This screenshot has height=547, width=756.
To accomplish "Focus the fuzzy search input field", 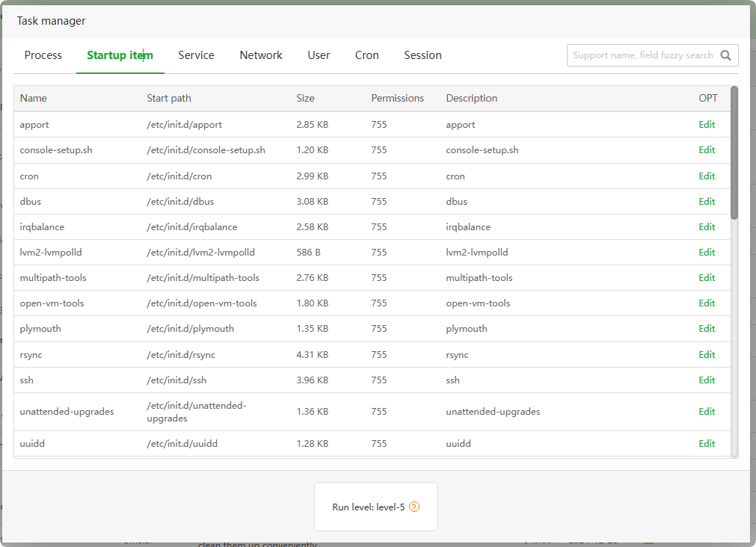I will click(x=642, y=55).
